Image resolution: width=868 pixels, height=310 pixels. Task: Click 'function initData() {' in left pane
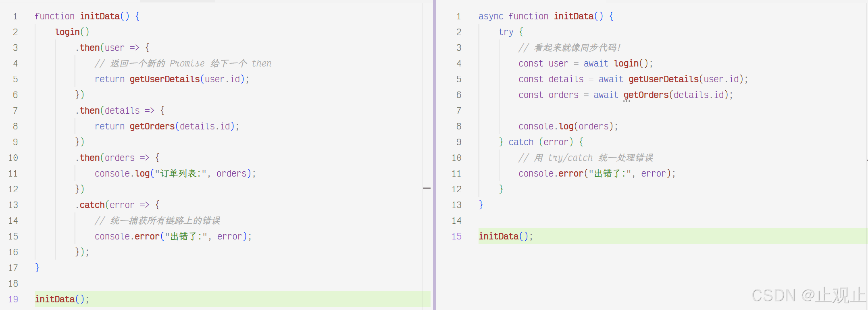87,16
